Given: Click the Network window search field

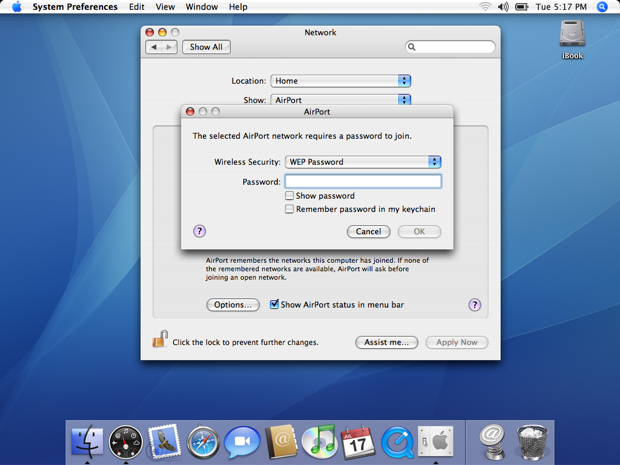Looking at the screenshot, I should pyautogui.click(x=450, y=47).
